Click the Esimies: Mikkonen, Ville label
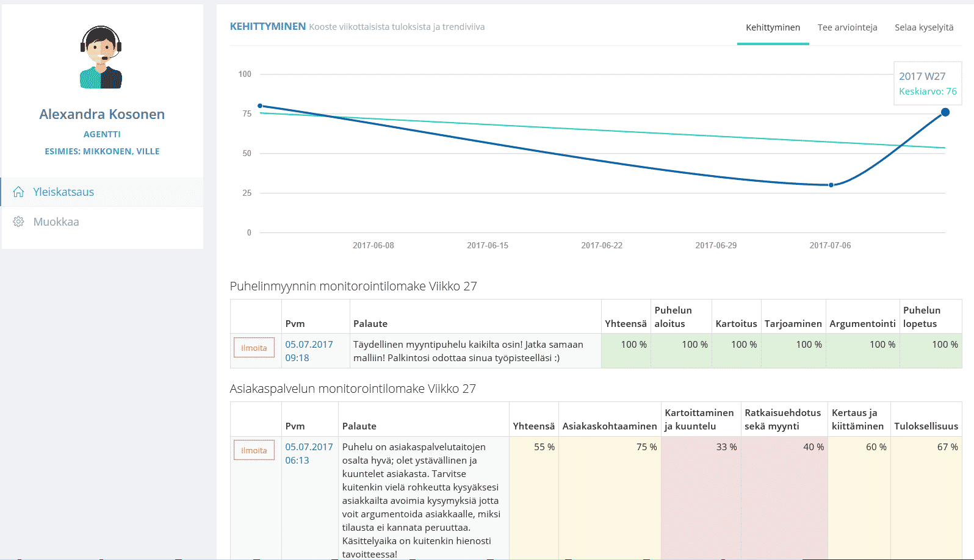This screenshot has height=560, width=974. (x=102, y=151)
